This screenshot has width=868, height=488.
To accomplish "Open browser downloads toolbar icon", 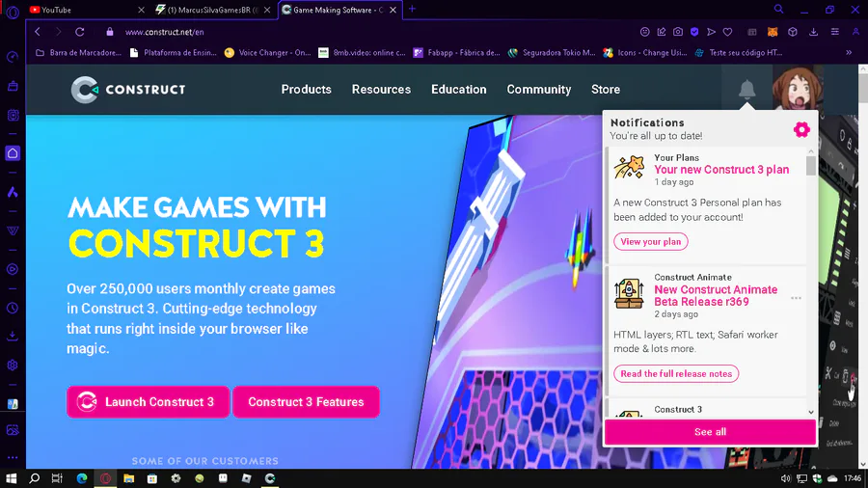I will tap(813, 32).
